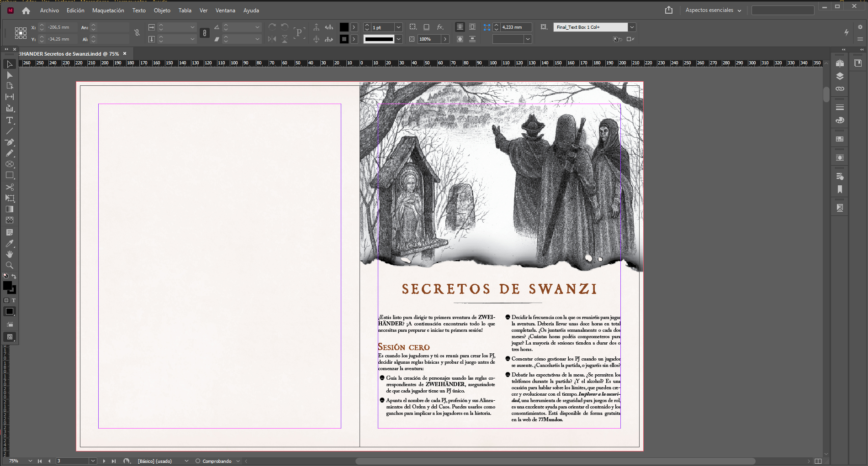Open the Links panel icon in the dock
The width and height of the screenshot is (868, 466).
point(840,89)
